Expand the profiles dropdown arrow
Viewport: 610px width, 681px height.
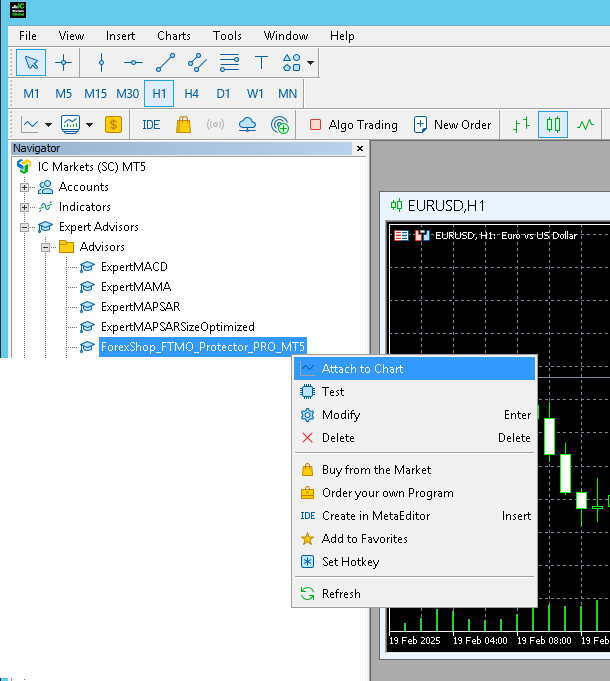89,125
